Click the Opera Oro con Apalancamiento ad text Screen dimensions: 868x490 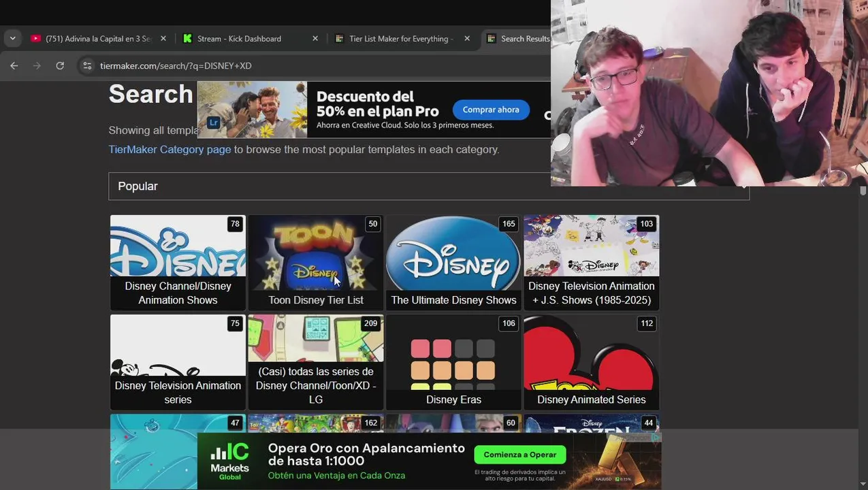point(366,454)
